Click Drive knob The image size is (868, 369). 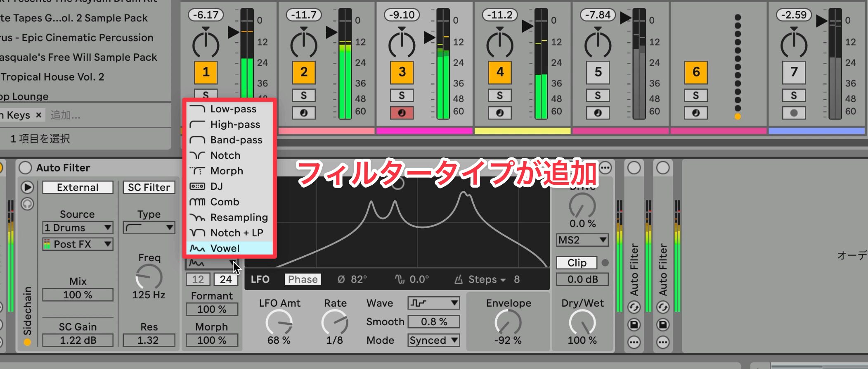pos(582,205)
